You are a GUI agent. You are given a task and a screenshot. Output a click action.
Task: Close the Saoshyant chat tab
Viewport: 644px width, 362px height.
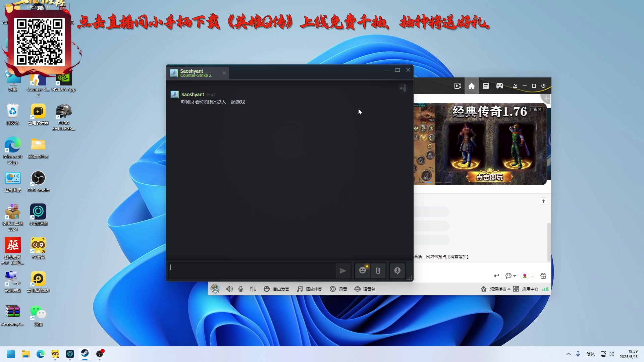click(x=224, y=73)
